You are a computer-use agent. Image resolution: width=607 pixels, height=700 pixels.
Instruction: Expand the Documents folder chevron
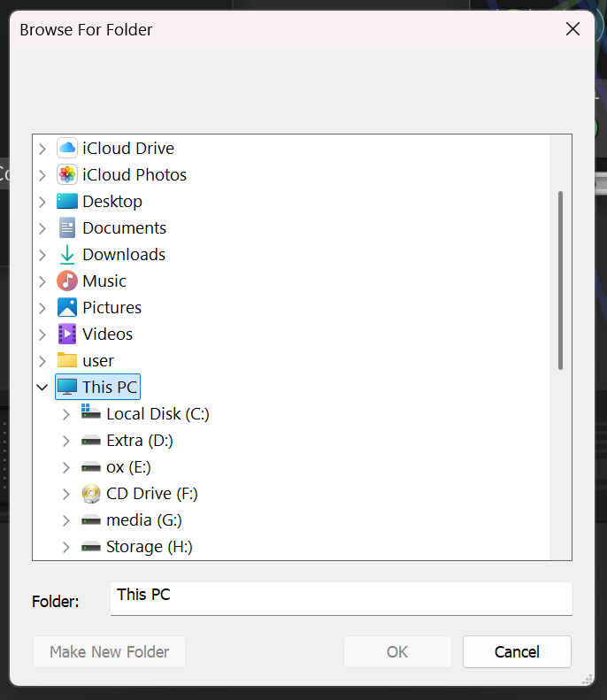(42, 228)
